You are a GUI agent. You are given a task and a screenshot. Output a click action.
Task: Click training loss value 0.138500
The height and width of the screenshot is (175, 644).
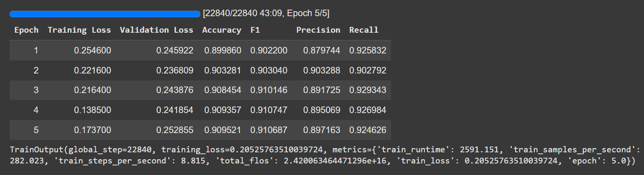pyautogui.click(x=92, y=110)
